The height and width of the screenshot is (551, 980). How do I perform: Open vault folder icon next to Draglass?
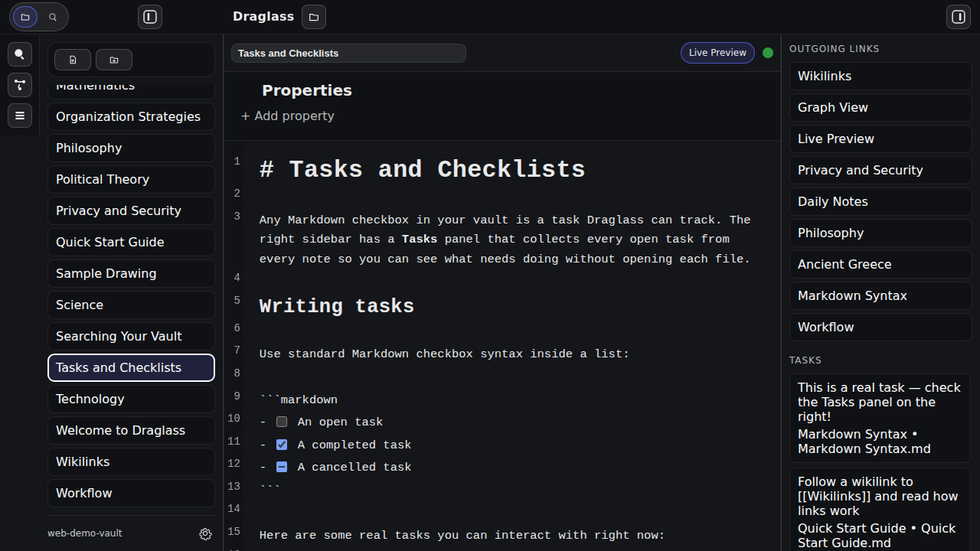(314, 17)
